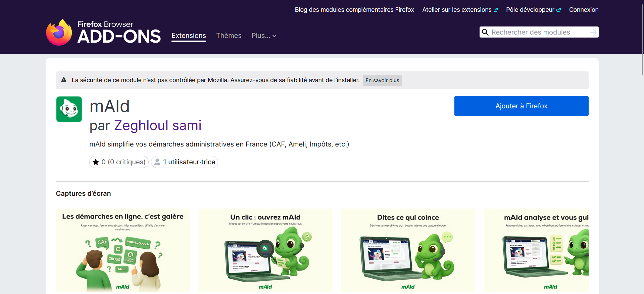
Task: Click the user count person icon
Action: tap(157, 162)
